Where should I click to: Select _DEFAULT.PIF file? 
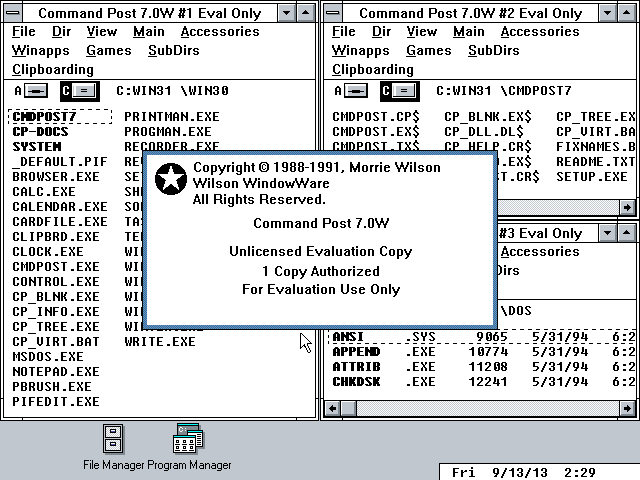tap(60, 162)
